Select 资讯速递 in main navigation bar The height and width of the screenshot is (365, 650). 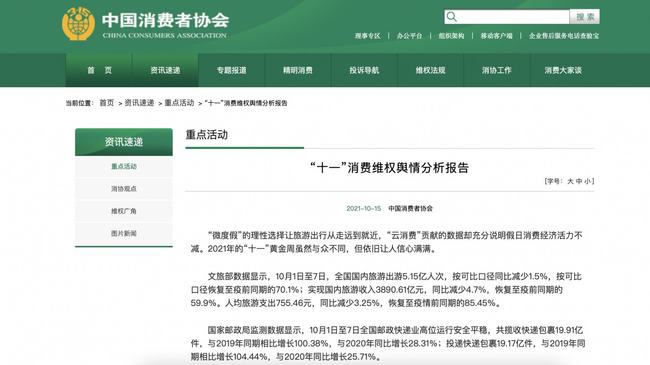coord(165,70)
